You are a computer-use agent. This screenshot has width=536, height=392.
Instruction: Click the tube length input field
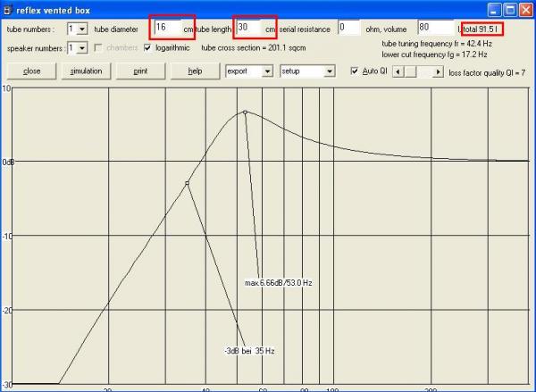(255, 29)
